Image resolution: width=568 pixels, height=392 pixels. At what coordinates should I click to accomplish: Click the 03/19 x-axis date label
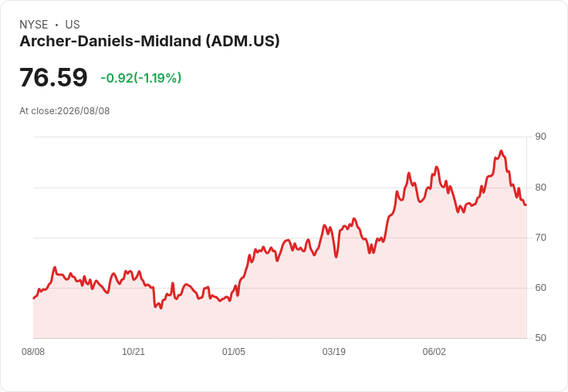click(334, 351)
